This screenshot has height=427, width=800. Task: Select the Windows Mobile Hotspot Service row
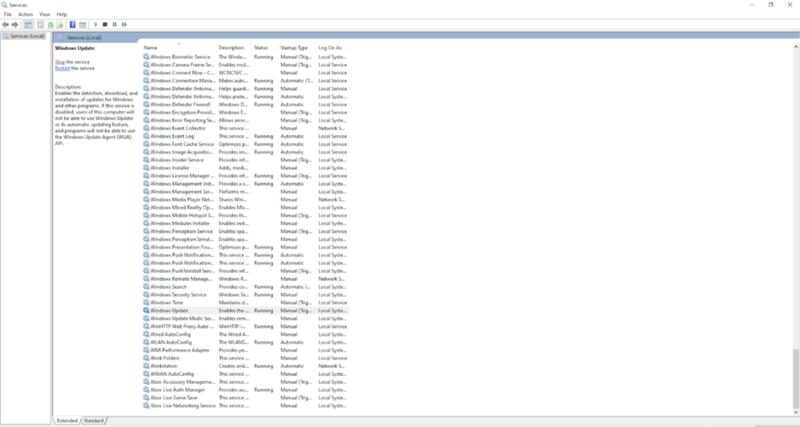click(x=245, y=215)
